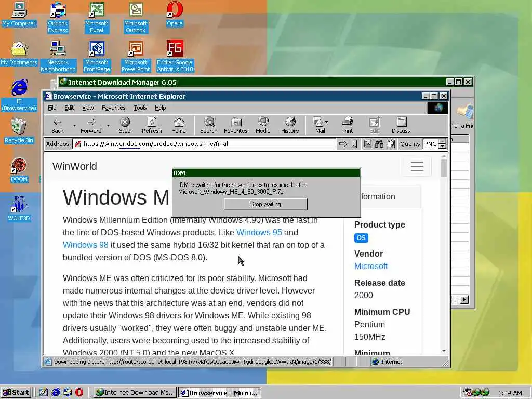This screenshot has width=532, height=399.
Task: Increase Quality with the spinner up arrow
Action: pos(442,142)
